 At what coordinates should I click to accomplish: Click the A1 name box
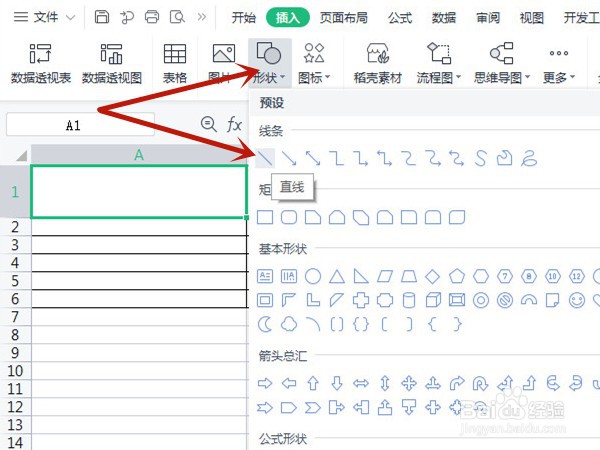pos(80,124)
